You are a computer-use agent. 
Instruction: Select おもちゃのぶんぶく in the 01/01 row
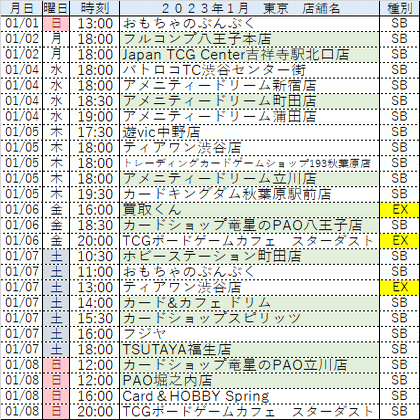pyautogui.click(x=249, y=23)
